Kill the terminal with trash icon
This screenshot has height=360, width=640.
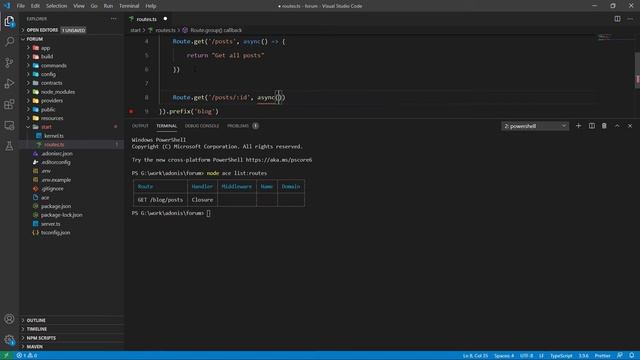(604, 126)
